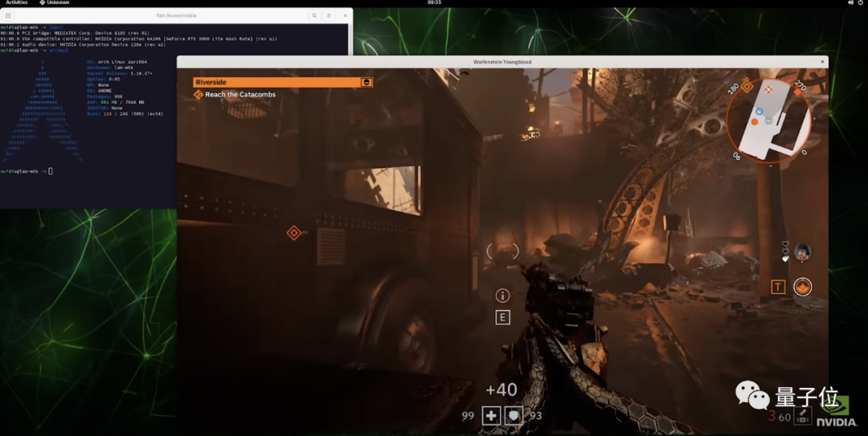
Task: Click the lspci command in terminal
Action: (56, 27)
